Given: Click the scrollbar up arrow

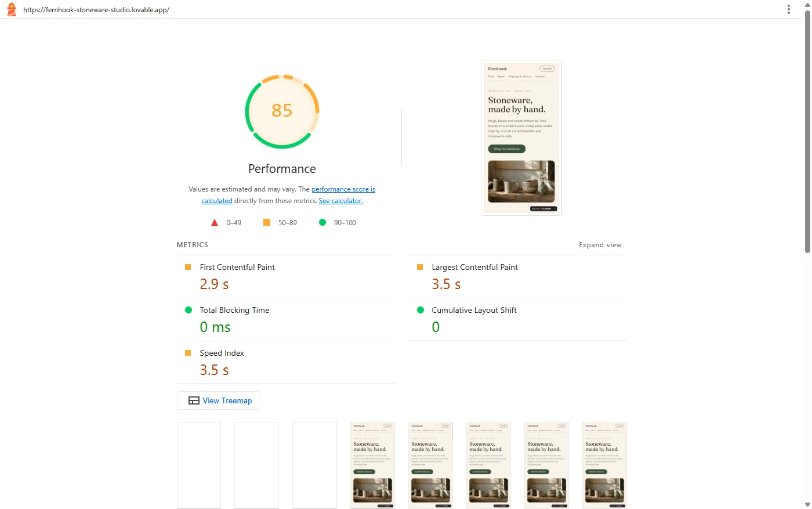Looking at the screenshot, I should (807, 4).
